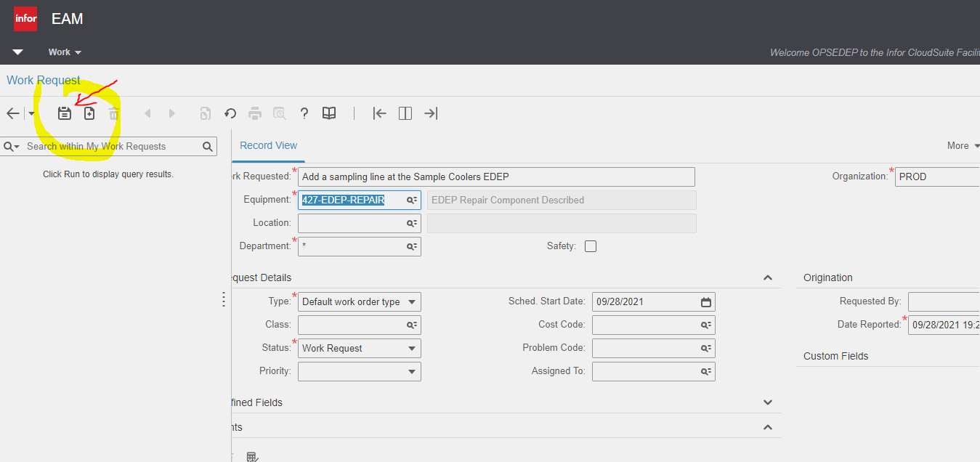Click the panel divider handle dots

coord(224,299)
